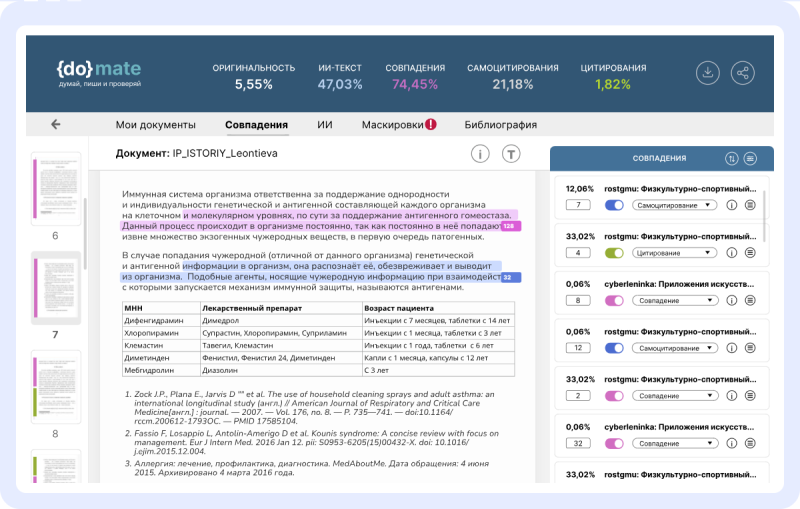800x509 pixels.
Task: Open the cyberleninka source title for match 8
Action: (x=679, y=284)
